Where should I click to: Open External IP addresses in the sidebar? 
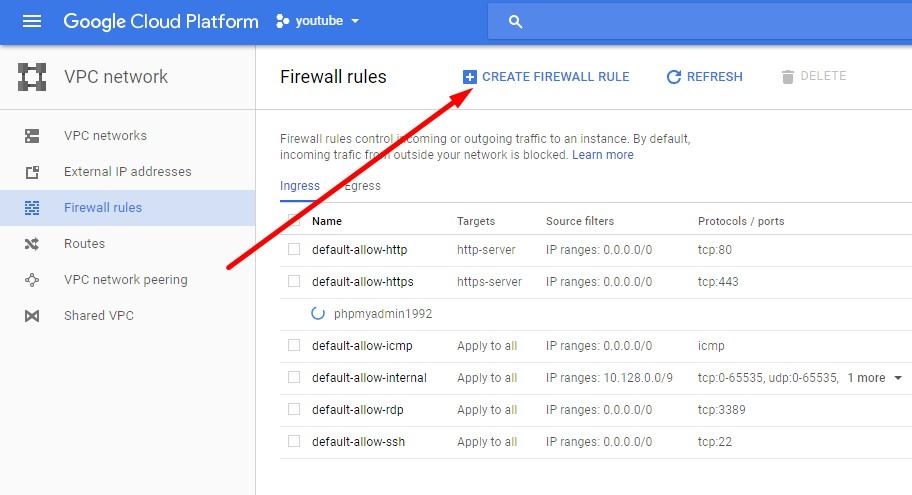point(127,172)
